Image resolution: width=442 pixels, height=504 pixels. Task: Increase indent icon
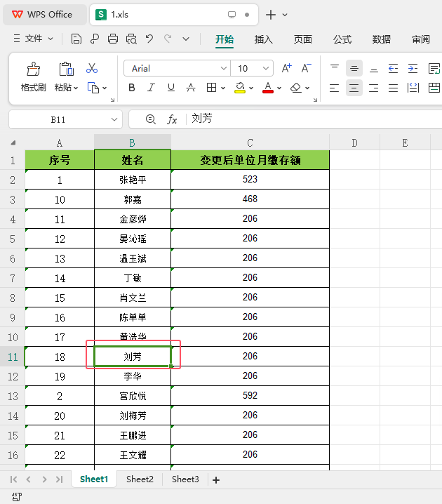pos(413,68)
